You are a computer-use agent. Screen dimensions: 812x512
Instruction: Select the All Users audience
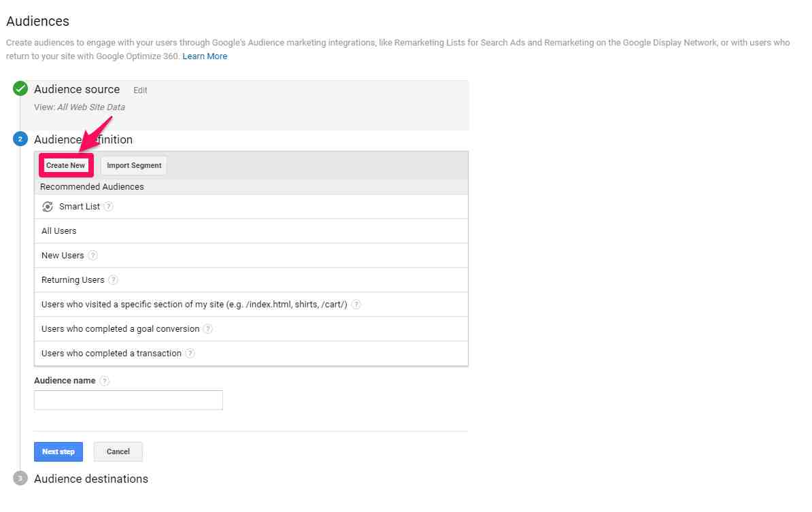click(59, 231)
